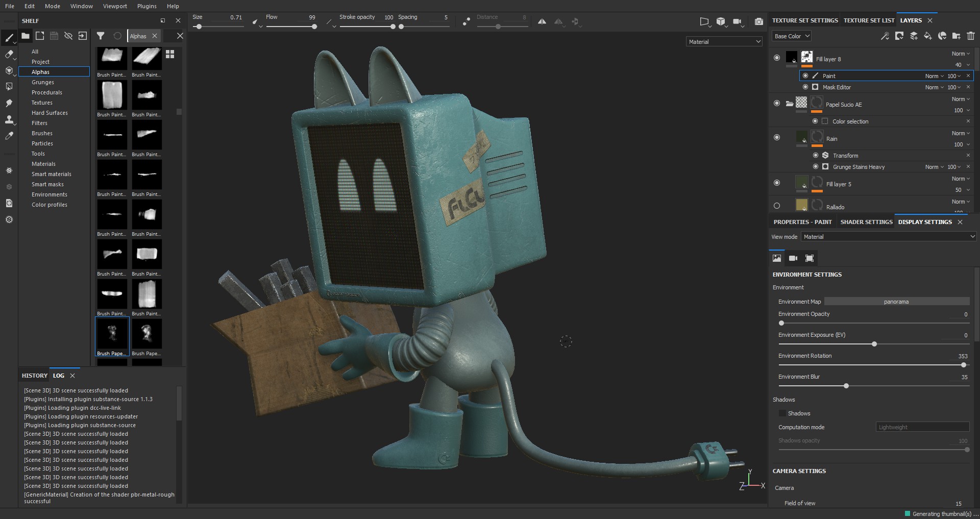Open the View mode Material dropdown
The width and height of the screenshot is (980, 519).
889,237
